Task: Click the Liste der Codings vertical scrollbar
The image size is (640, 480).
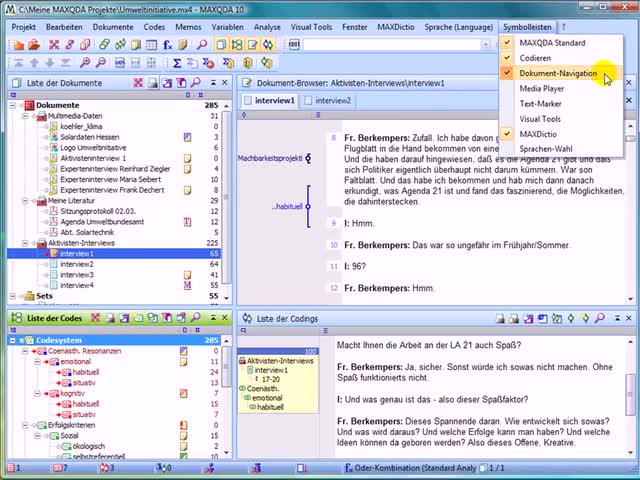Action: point(631,397)
